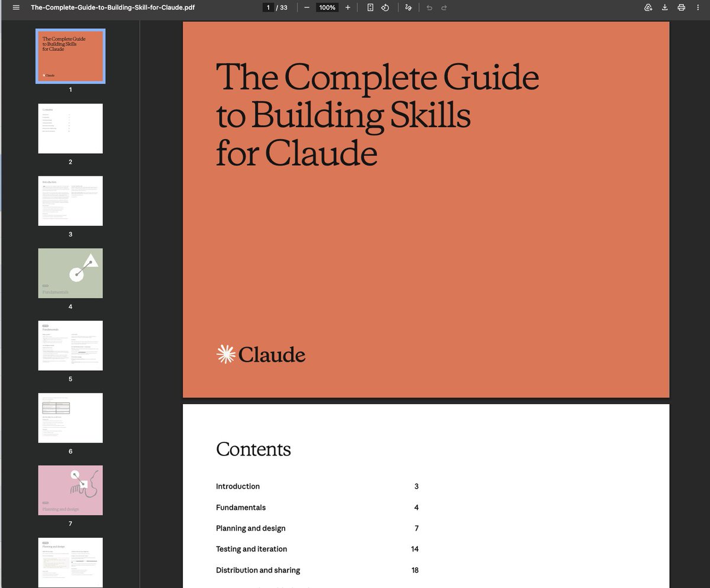Click the Fundamentals contents entry

pyautogui.click(x=241, y=508)
